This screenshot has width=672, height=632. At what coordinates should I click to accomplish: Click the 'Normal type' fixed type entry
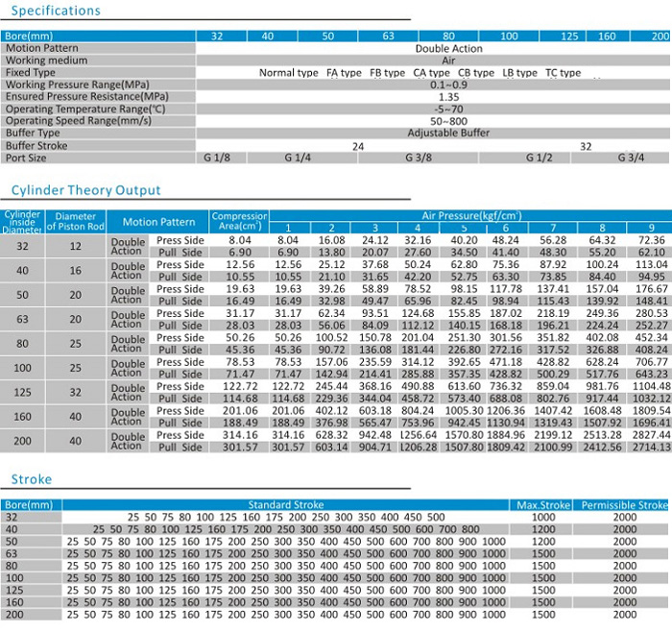[288, 72]
